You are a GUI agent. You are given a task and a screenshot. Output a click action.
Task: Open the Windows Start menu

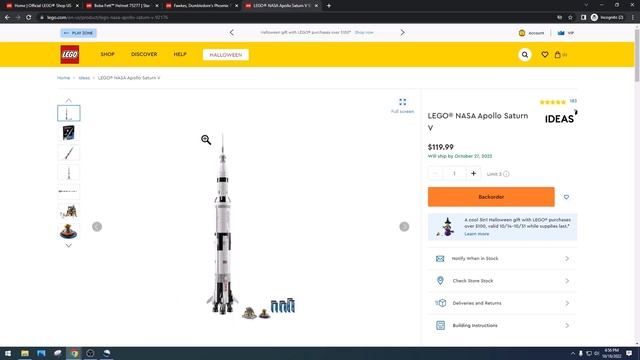tap(8, 353)
